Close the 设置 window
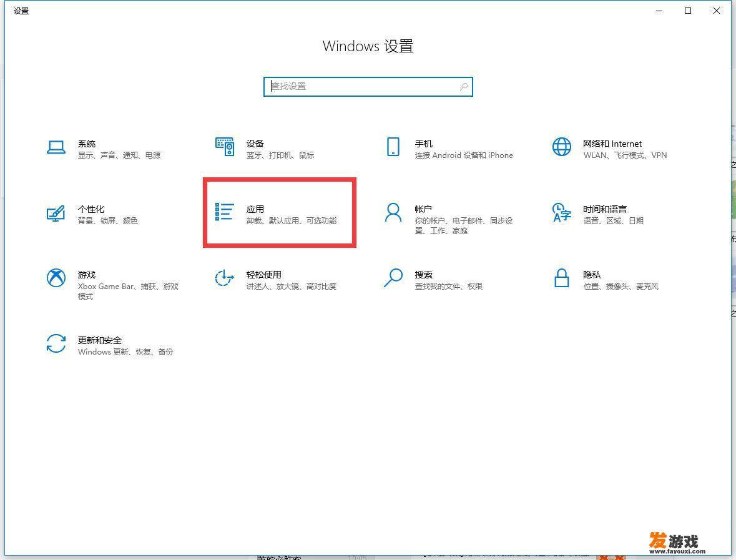 tap(716, 11)
